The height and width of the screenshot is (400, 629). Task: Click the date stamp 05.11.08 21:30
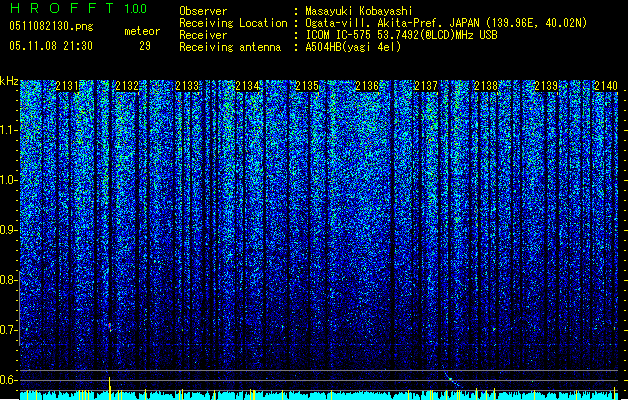51,46
